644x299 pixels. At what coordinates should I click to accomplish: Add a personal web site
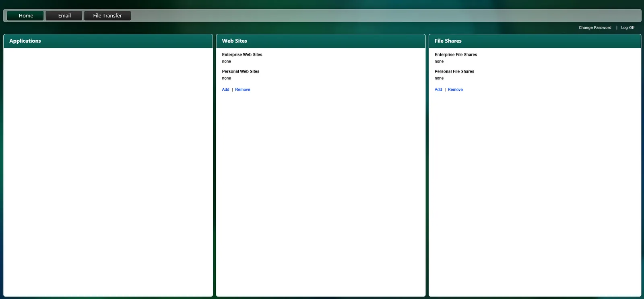click(225, 89)
